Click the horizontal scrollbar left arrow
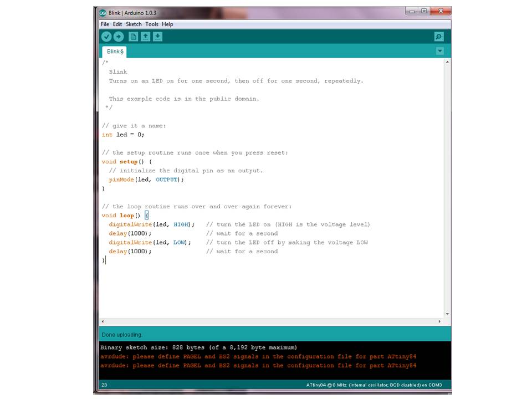This screenshot has width=532, height=399. point(102,321)
